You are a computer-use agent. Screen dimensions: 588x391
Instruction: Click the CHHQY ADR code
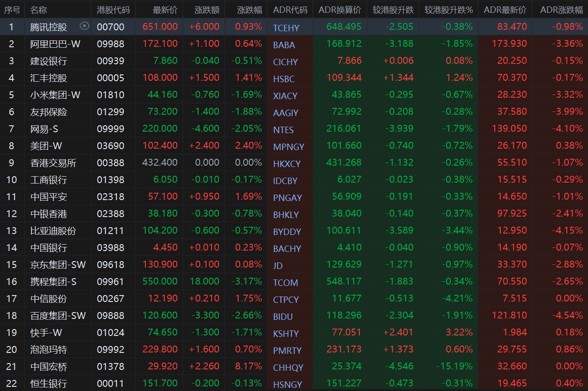point(288,368)
